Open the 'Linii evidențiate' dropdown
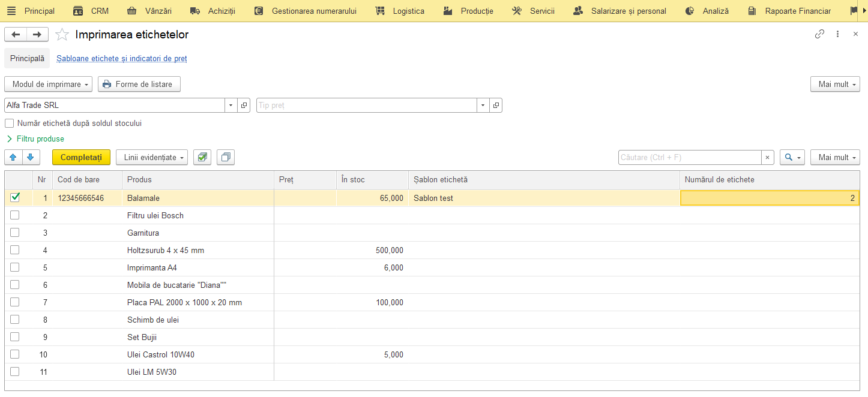Image resolution: width=868 pixels, height=397 pixels. (152, 157)
